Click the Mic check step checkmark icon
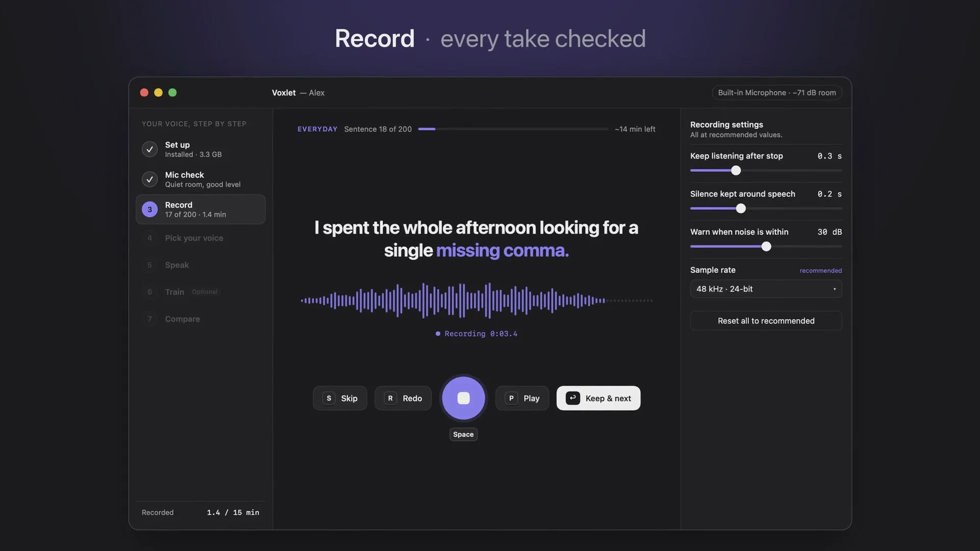 150,179
